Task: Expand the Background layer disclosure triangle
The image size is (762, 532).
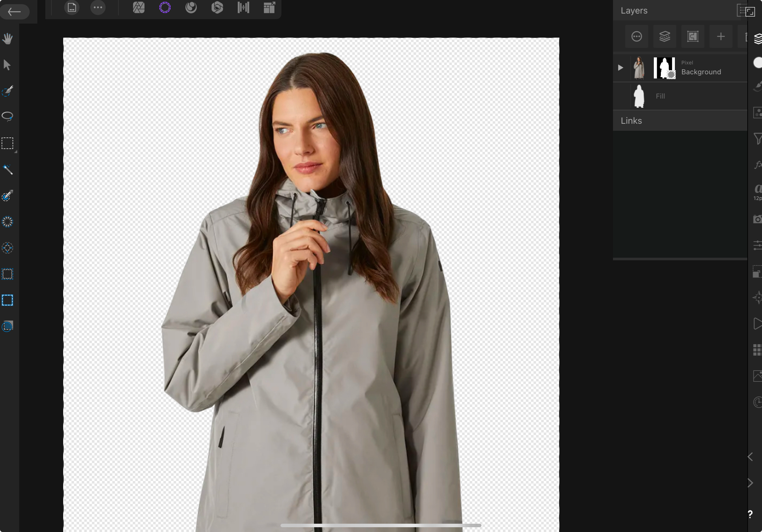Action: [620, 68]
